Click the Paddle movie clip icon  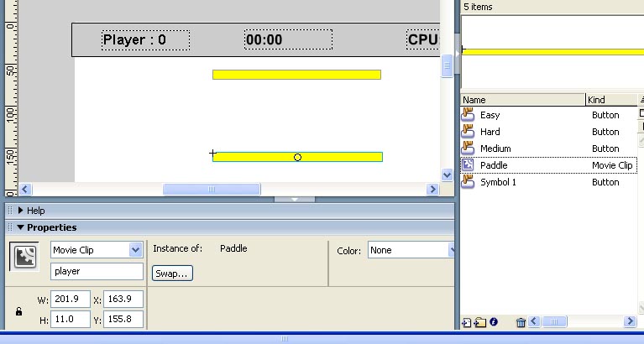(468, 165)
